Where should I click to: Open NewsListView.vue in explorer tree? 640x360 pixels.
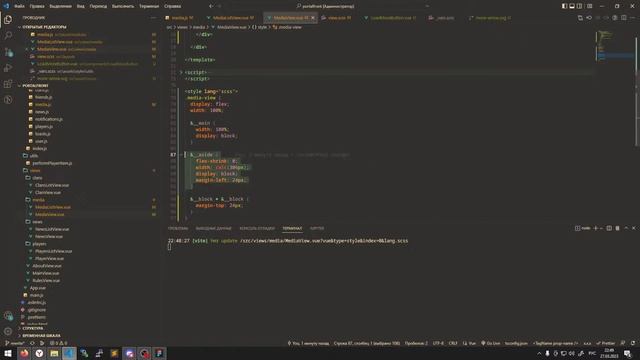(x=52, y=229)
